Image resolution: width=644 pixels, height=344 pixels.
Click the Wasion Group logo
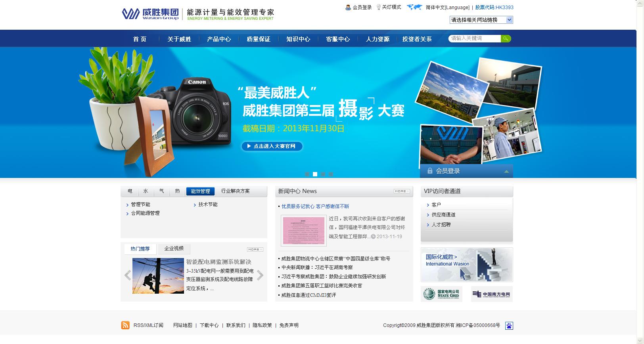(150, 14)
